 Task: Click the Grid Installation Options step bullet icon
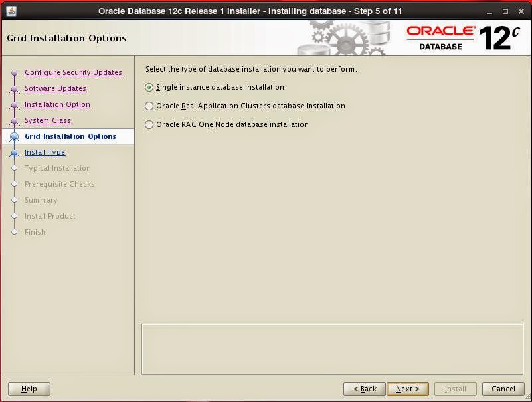pyautogui.click(x=14, y=136)
